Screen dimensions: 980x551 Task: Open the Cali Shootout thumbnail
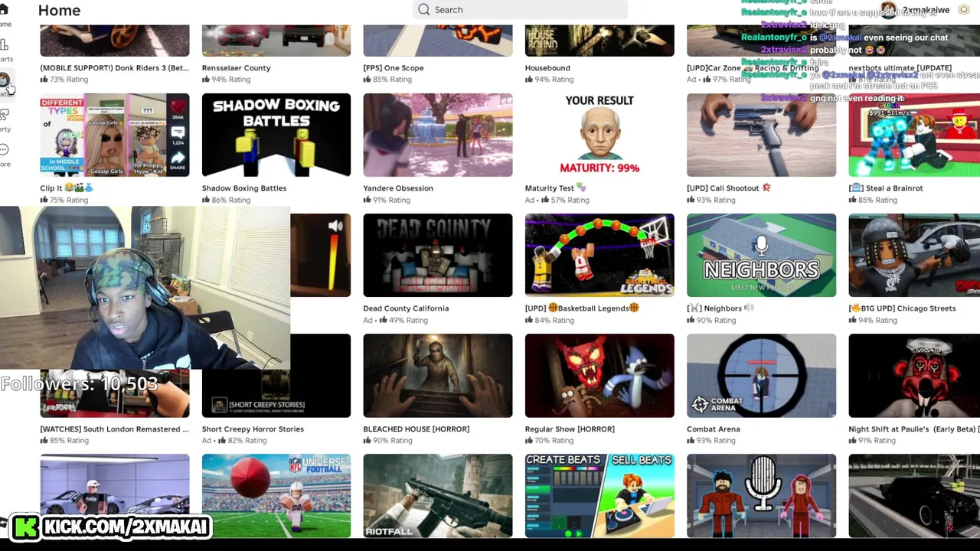click(761, 135)
